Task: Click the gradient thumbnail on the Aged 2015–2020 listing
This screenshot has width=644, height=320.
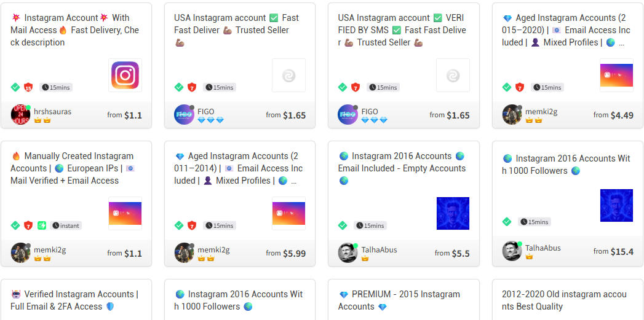Action: tap(616, 76)
